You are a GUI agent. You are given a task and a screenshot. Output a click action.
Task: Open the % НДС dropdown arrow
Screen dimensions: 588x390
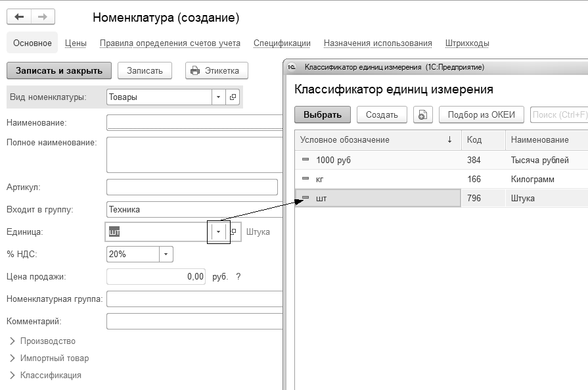coord(166,255)
